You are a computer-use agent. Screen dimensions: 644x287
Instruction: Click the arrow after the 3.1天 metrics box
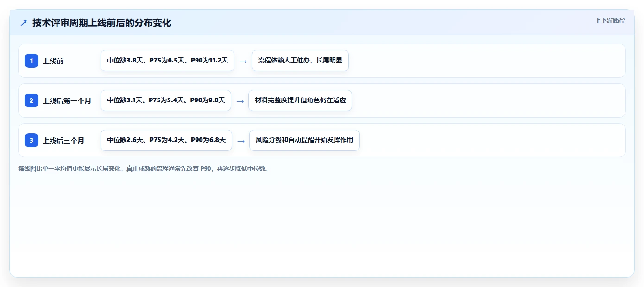coord(240,101)
